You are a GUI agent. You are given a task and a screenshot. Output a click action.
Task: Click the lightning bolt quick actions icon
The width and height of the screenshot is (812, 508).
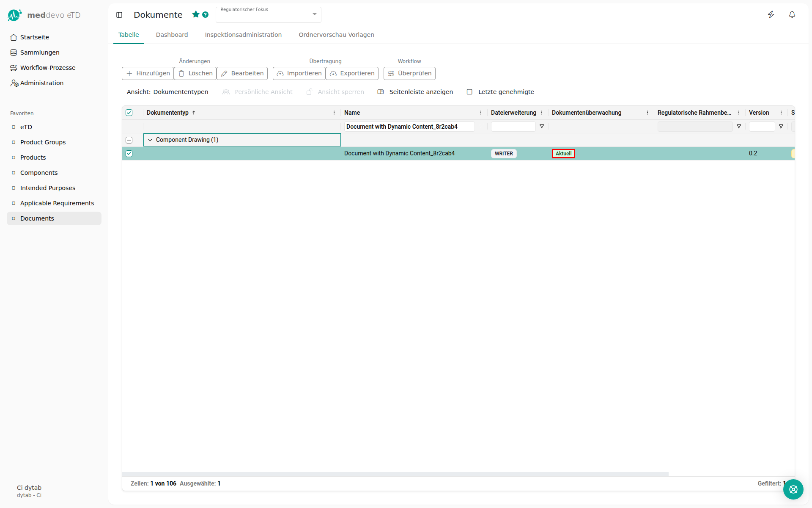[x=771, y=15]
